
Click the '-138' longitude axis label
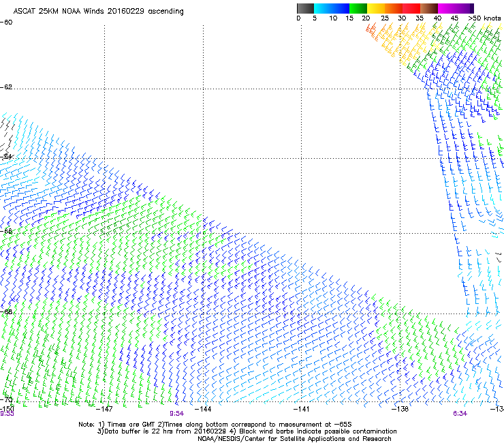tap(400, 409)
